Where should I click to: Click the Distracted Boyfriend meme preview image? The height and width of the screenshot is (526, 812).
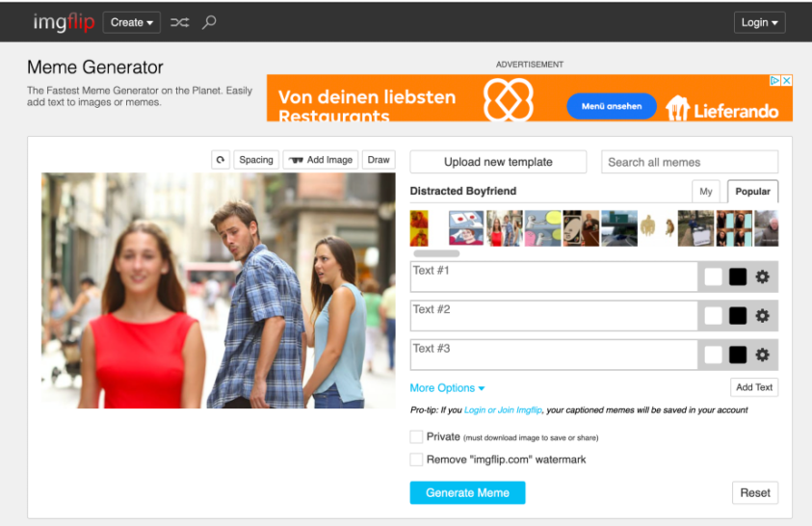[x=218, y=290]
